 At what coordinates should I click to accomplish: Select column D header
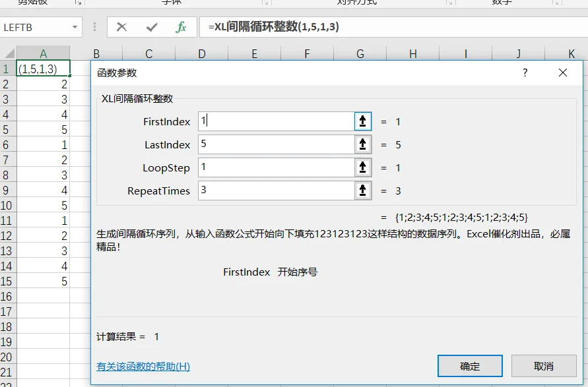pyautogui.click(x=202, y=53)
